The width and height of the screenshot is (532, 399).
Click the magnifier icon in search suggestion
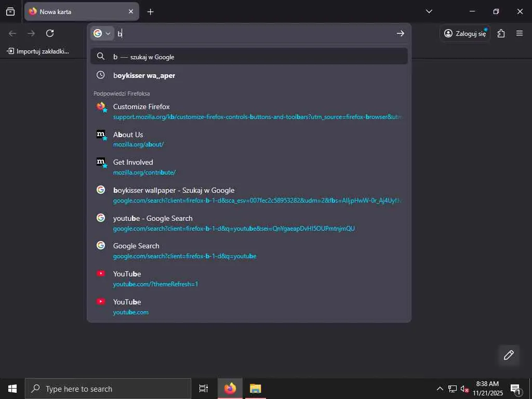100,56
